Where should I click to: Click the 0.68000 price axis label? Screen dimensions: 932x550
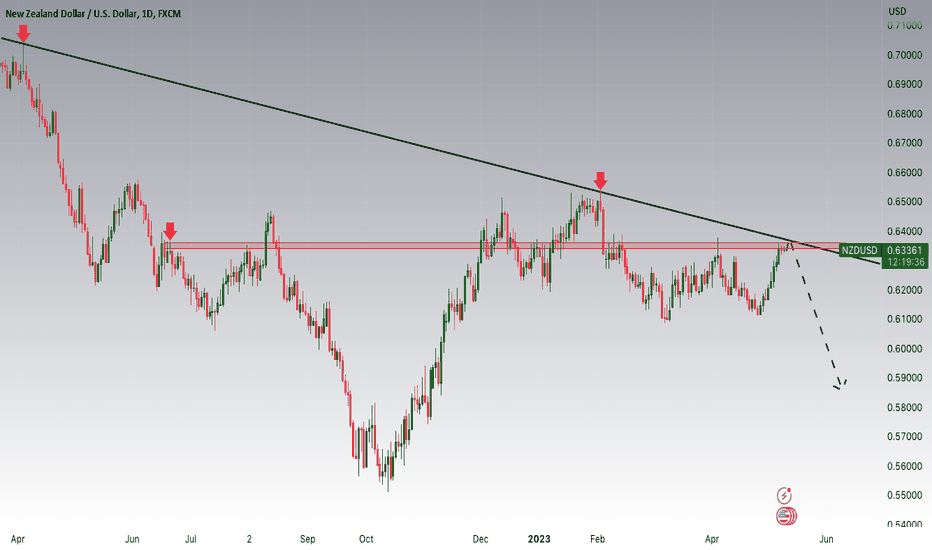[x=905, y=114]
